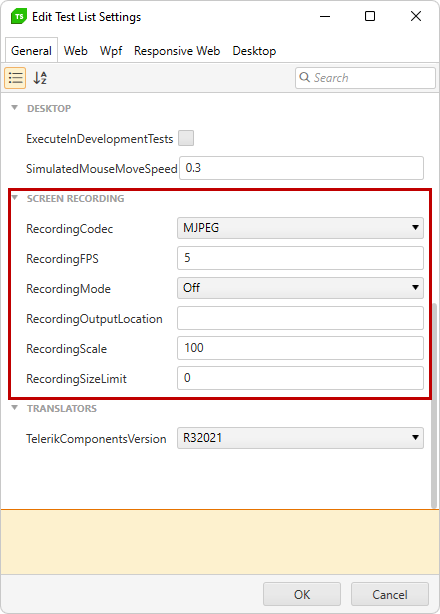Switch to the Responsive Web tab
The height and width of the screenshot is (614, 440).
pos(177,51)
